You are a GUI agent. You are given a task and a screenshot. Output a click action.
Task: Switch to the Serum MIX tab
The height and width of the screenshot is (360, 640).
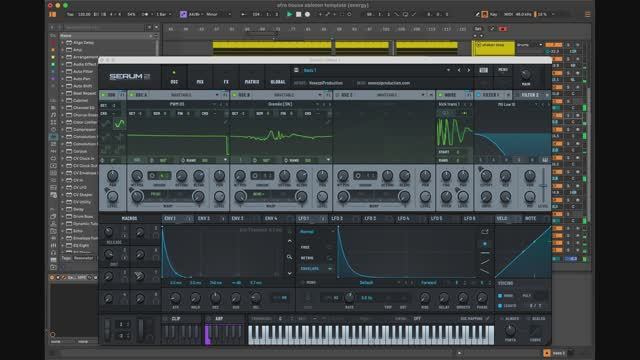point(200,78)
